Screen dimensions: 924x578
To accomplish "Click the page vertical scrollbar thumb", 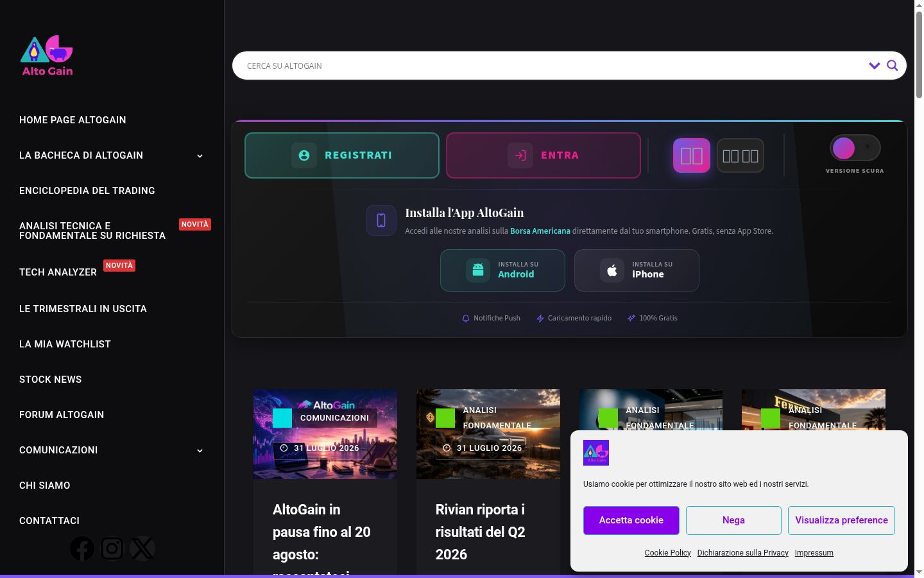I will [919, 55].
